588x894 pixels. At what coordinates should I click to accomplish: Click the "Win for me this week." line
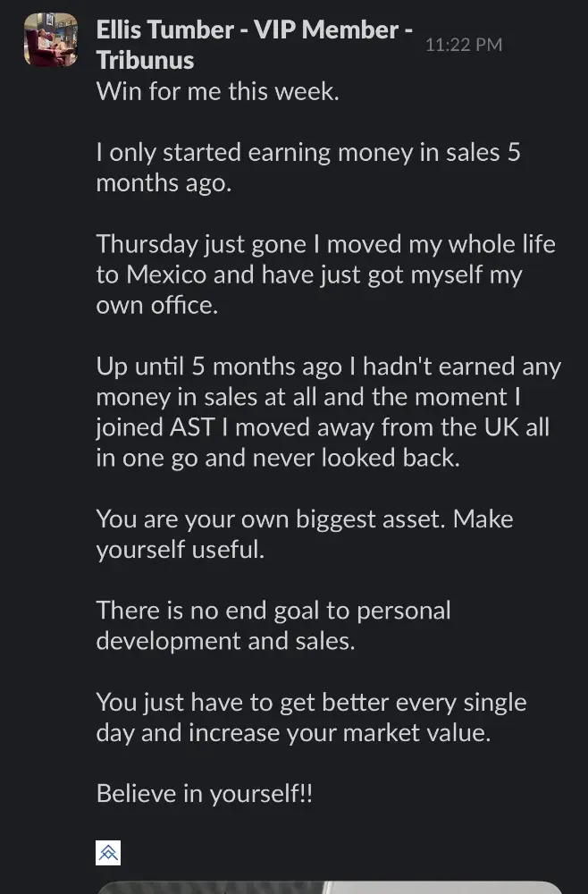tap(217, 91)
